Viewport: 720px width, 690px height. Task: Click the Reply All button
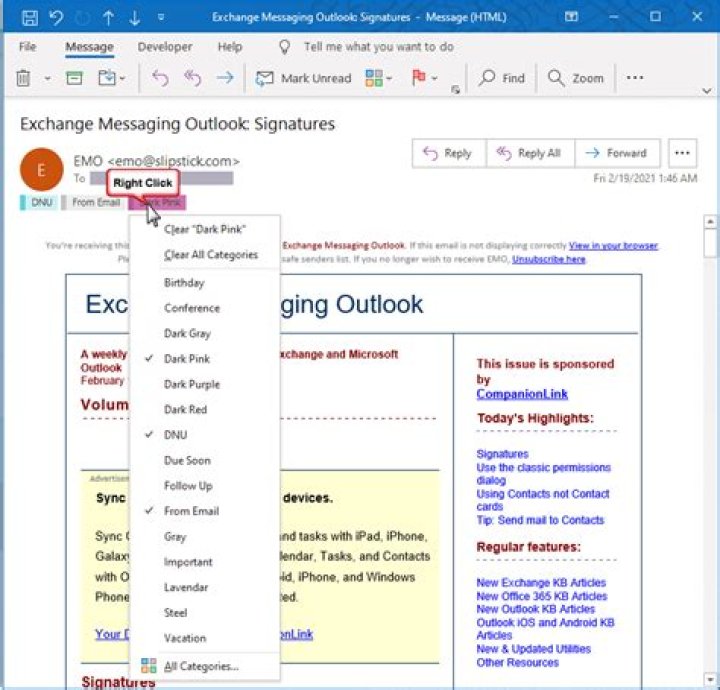coord(528,153)
